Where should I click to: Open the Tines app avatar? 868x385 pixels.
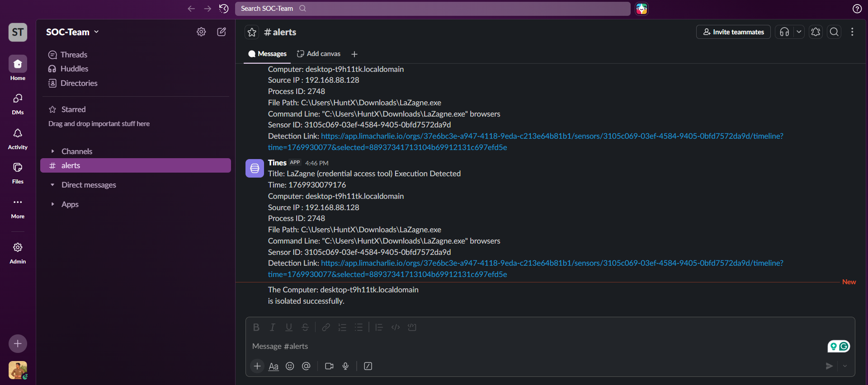pos(255,168)
